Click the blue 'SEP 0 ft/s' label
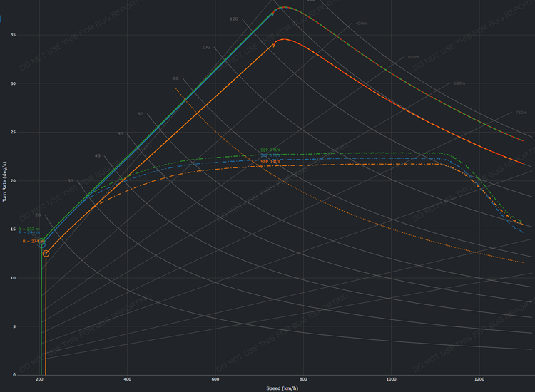The width and height of the screenshot is (535, 392). pyautogui.click(x=270, y=155)
